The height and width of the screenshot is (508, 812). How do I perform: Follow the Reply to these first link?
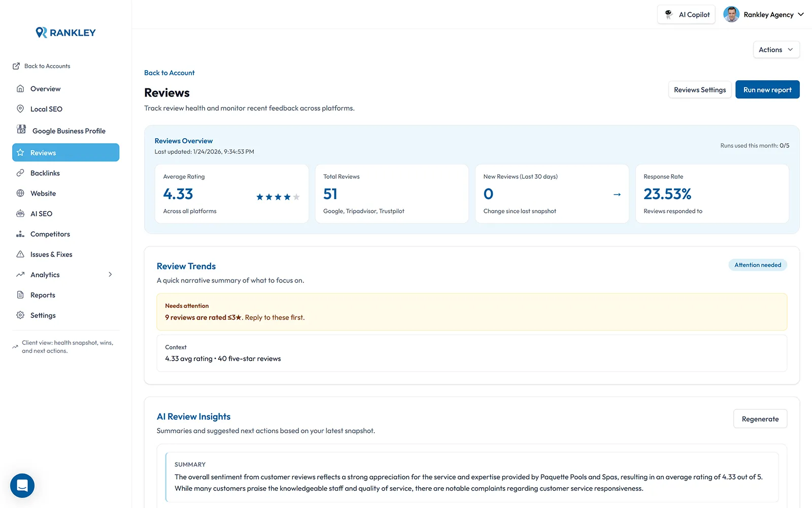pyautogui.click(x=274, y=317)
